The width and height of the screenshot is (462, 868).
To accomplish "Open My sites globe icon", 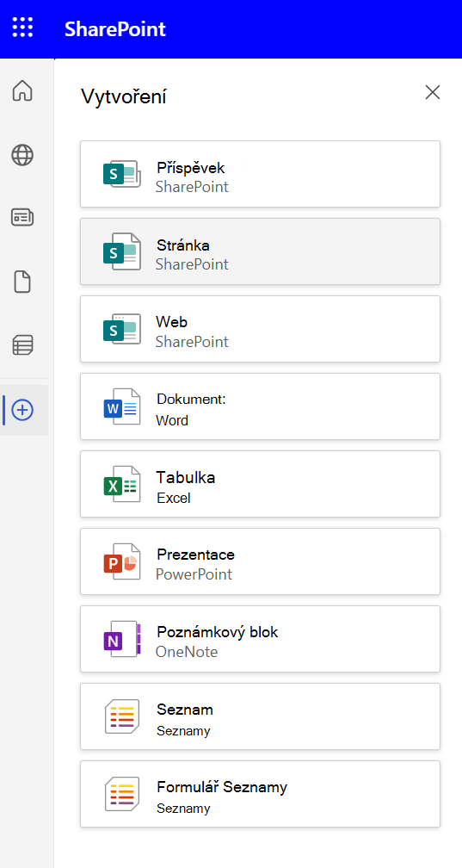I will (22, 155).
